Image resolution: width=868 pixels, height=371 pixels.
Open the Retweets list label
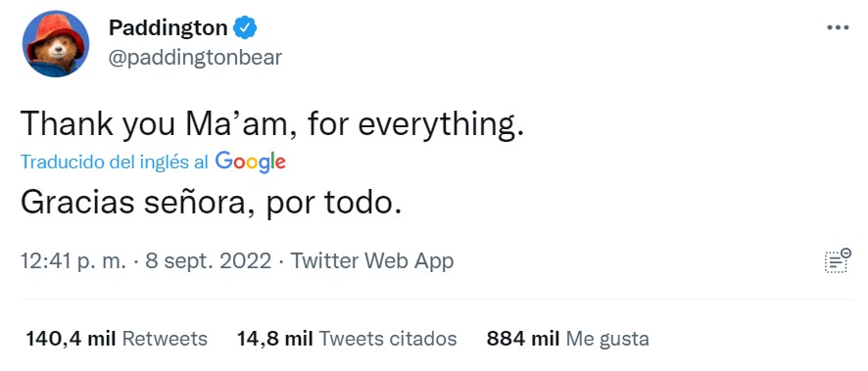coord(165,339)
